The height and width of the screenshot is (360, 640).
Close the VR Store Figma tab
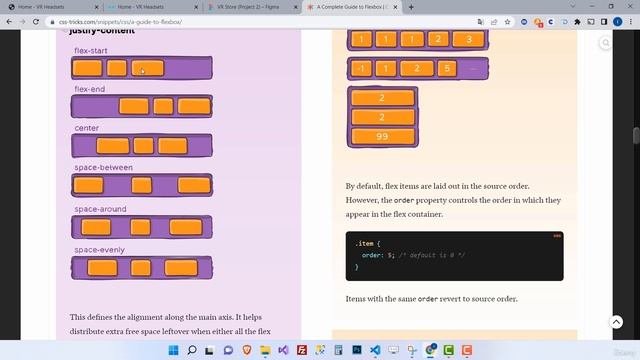coord(296,7)
